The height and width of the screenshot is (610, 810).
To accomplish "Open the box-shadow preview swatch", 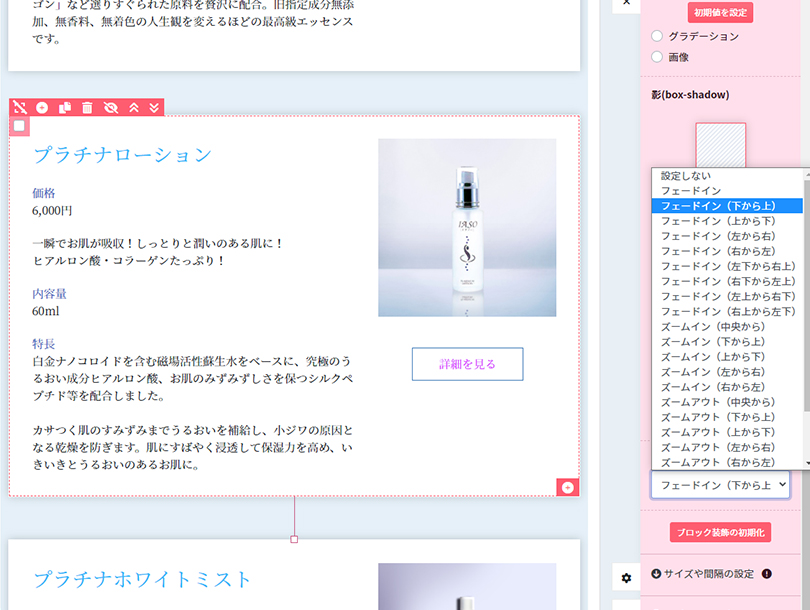I will click(x=720, y=145).
